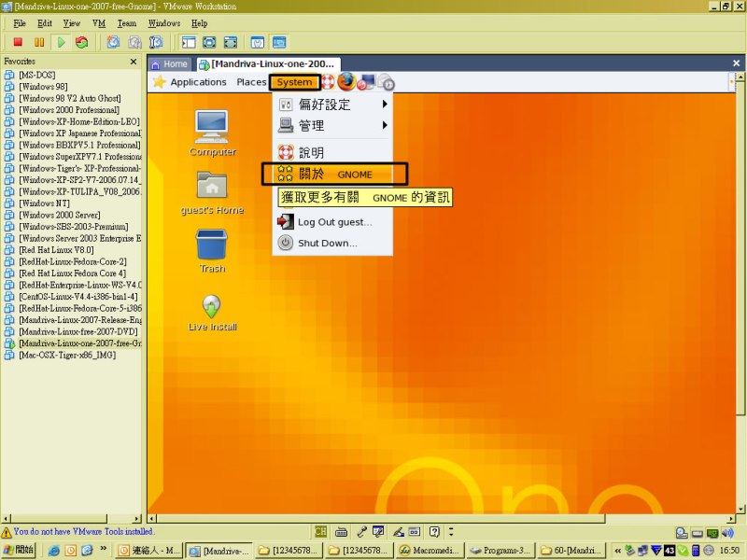Switch to full screen mode icon
Viewport: 747px width, 560px height.
pyautogui.click(x=209, y=42)
